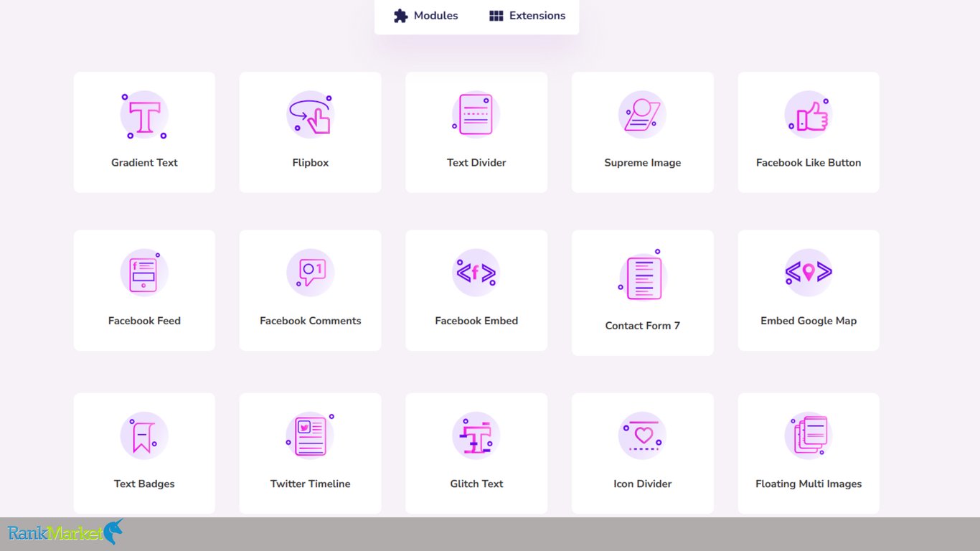Switch to the Modules tab

425,16
